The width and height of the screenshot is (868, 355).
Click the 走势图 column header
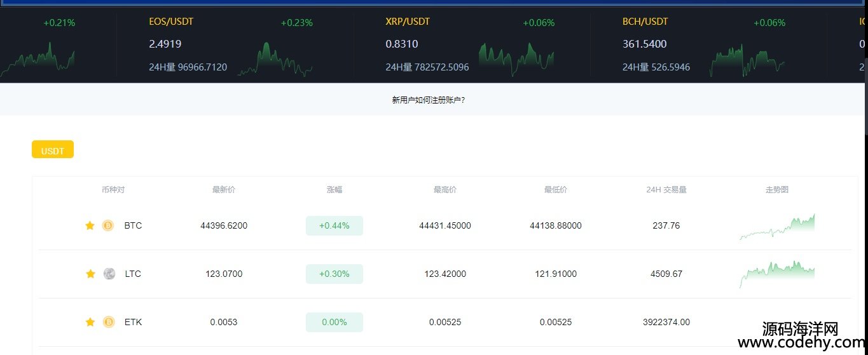[x=777, y=189]
